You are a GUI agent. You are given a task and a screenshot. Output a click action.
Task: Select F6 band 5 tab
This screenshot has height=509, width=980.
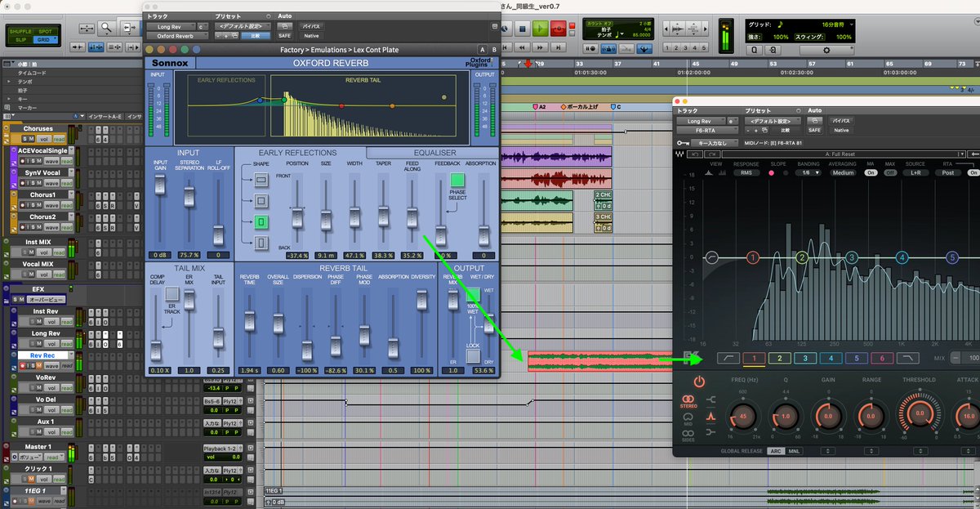pos(856,358)
